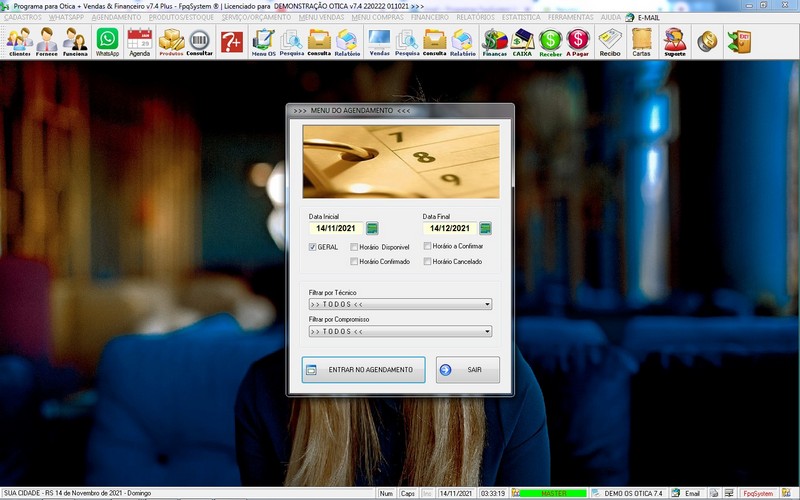
Task: Open the AJUDA menu
Action: [x=611, y=17]
